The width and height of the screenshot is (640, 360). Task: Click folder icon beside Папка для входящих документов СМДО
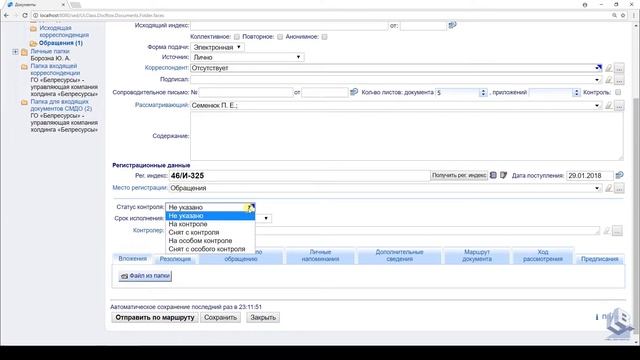pos(24,102)
